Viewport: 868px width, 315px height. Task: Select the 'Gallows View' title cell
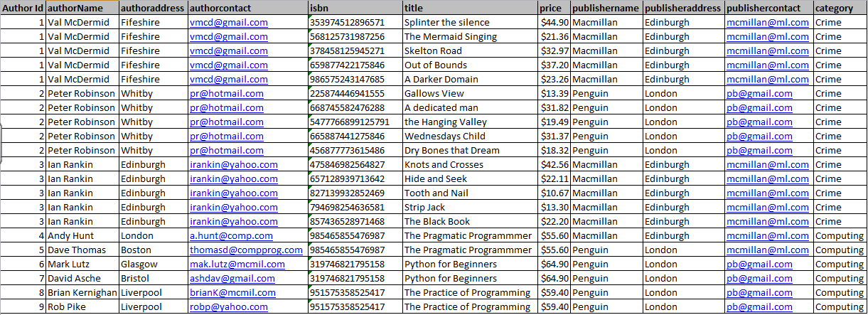(x=470, y=93)
